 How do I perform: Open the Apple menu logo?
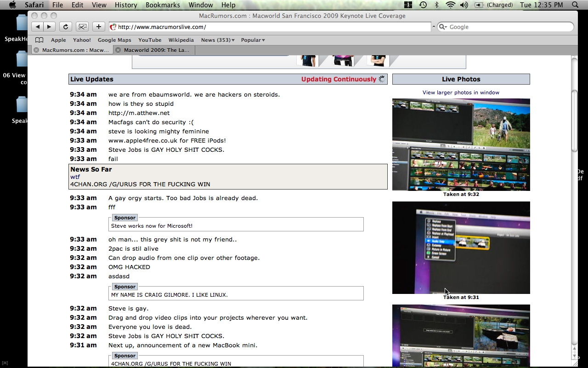(13, 5)
